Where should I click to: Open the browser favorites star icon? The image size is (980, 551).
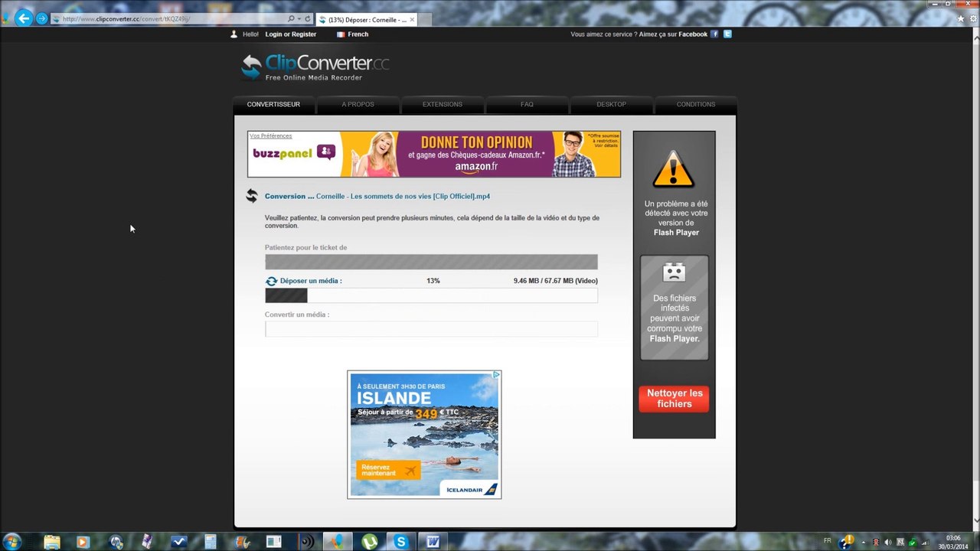pos(961,18)
